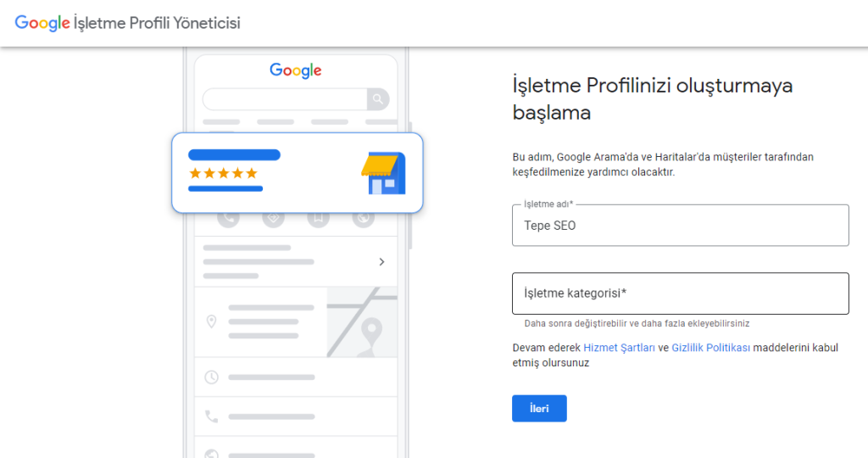Click the map pin on mockup map

tap(371, 333)
